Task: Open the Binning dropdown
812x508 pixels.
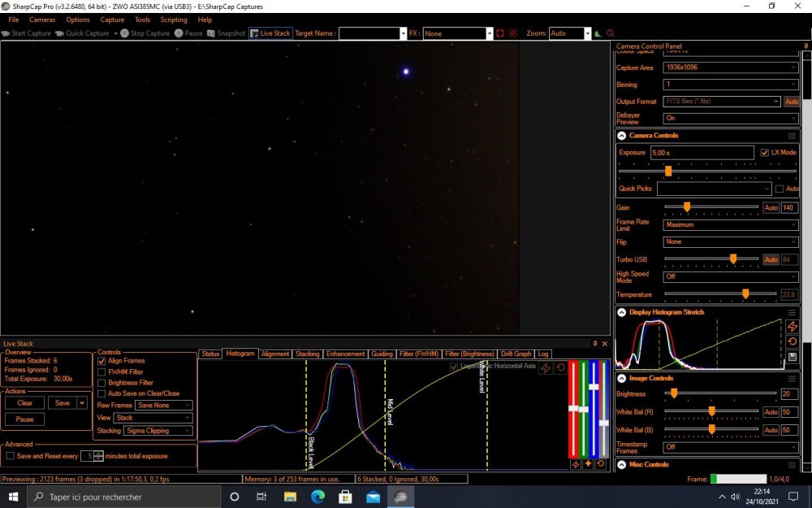Action: (x=730, y=84)
